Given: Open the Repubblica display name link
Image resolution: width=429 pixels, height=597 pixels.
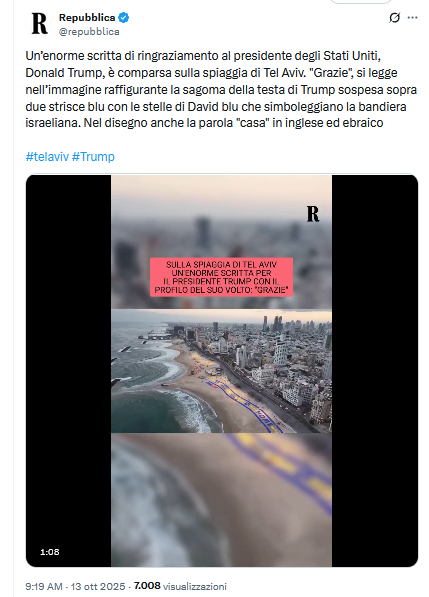Looking at the screenshot, I should 87,18.
